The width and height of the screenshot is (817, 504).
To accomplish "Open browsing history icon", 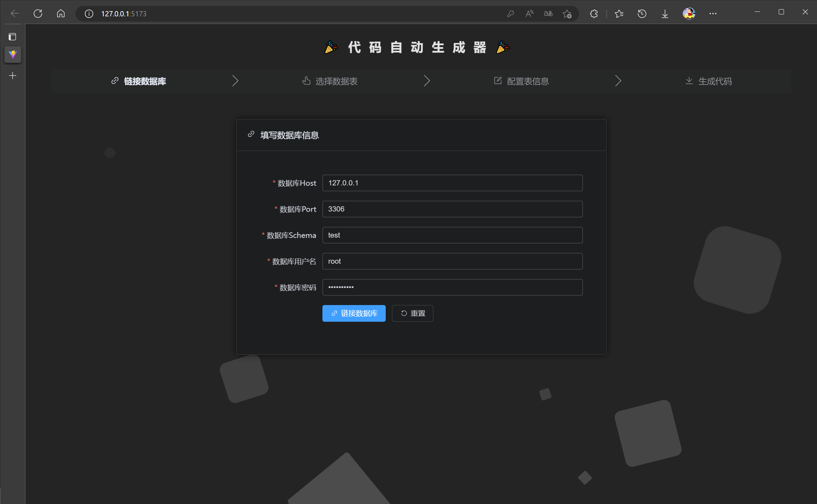I will [x=642, y=14].
